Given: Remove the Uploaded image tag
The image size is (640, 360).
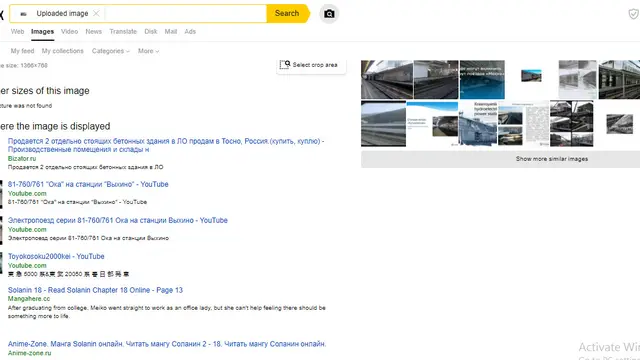Looking at the screenshot, I should [96, 13].
